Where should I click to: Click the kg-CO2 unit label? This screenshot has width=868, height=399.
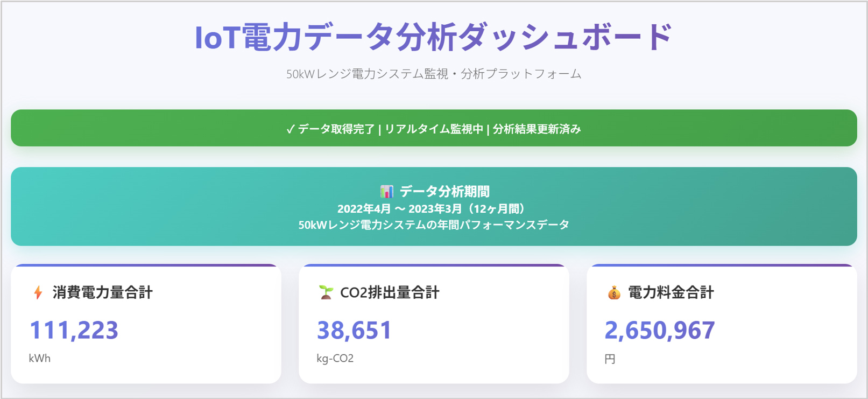[x=335, y=358]
